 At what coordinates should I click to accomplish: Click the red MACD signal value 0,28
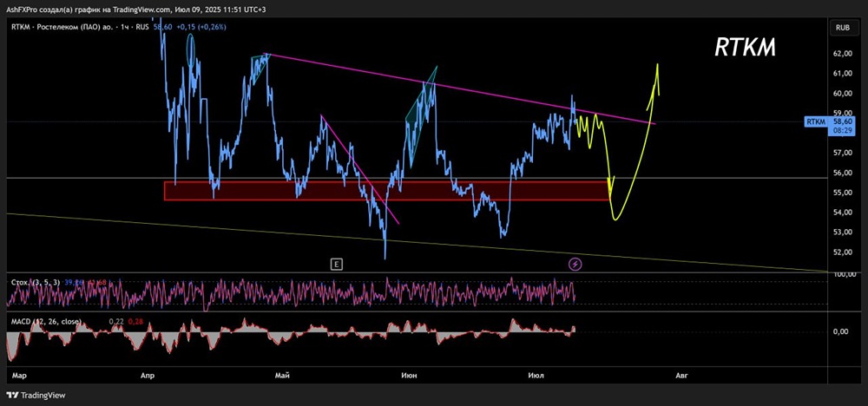[x=135, y=321]
